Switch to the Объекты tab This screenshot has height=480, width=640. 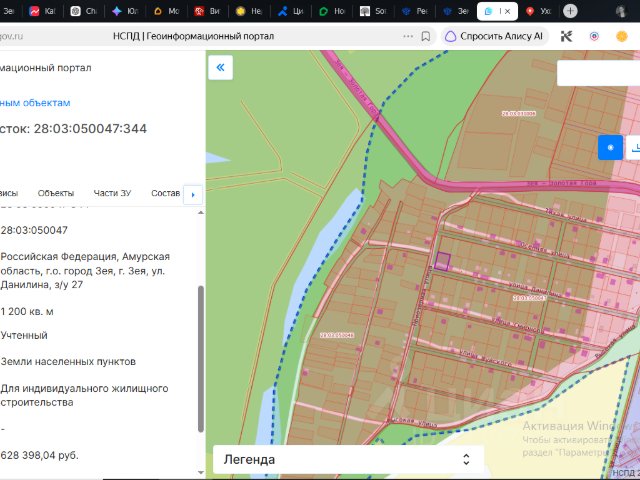pos(56,193)
